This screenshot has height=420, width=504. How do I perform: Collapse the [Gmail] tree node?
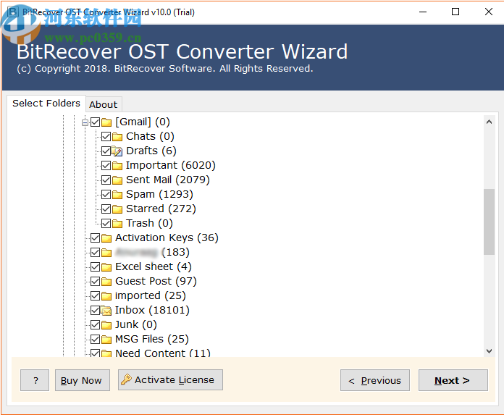[x=85, y=122]
